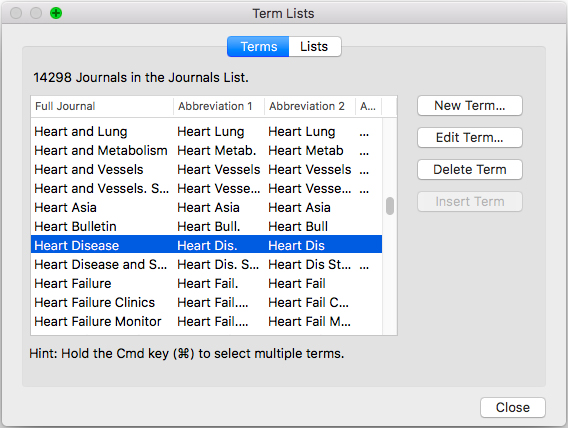
Task: Pick the Heart Failure Monitor row
Action: click(206, 322)
